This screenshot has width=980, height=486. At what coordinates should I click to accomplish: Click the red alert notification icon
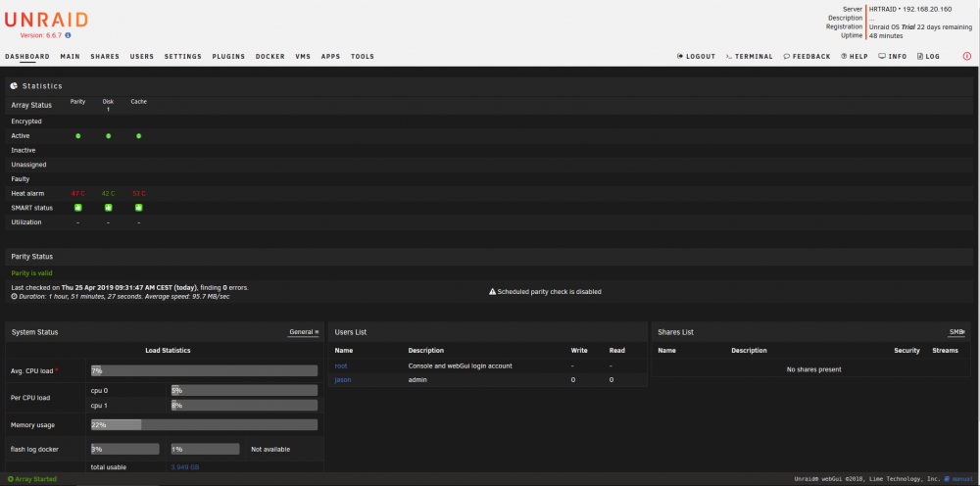point(967,56)
